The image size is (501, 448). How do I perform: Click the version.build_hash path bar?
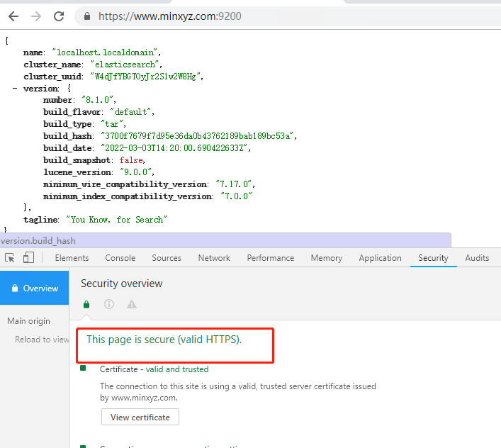[225, 240]
